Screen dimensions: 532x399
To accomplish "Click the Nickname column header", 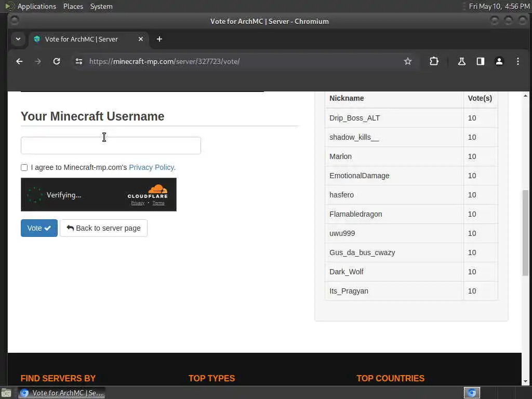I will pyautogui.click(x=347, y=98).
